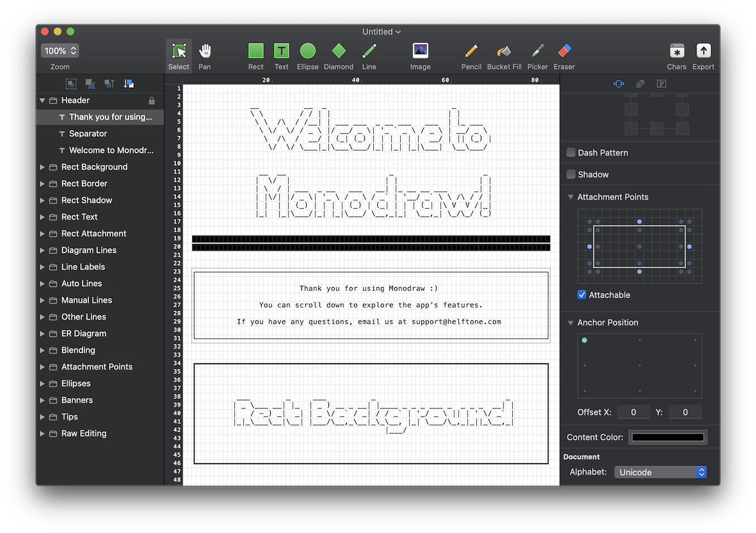Pick the Text tool in the toolbar
Screen dimensions: 756x533
pyautogui.click(x=282, y=56)
